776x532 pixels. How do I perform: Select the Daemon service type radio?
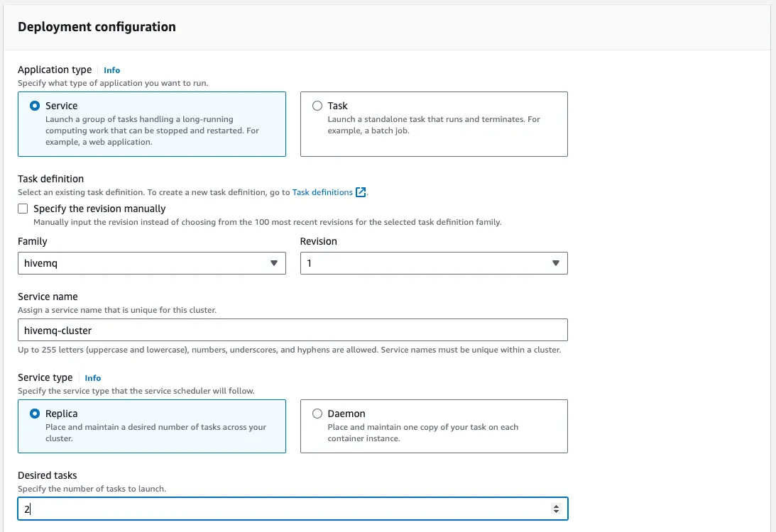pos(317,414)
